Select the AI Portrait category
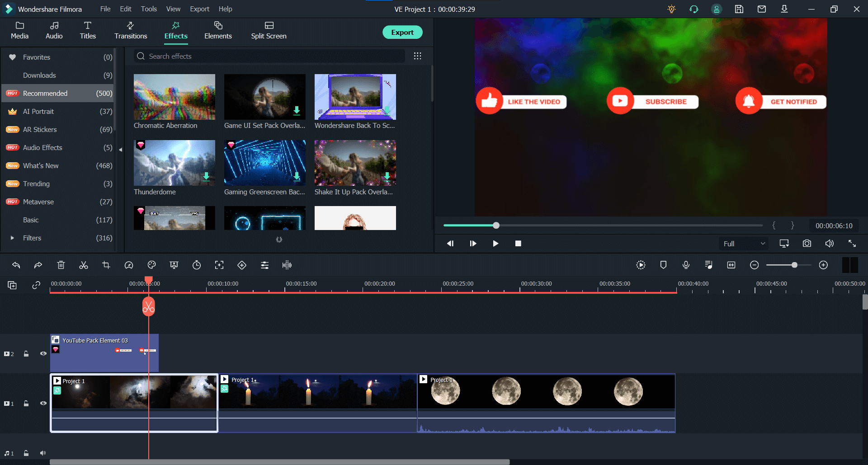 click(57, 111)
